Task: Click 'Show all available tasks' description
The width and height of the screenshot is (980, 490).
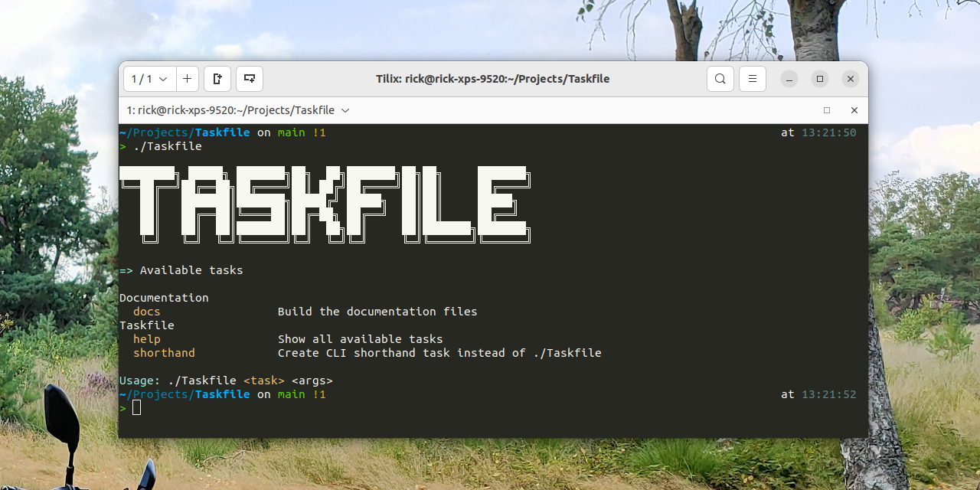Action: pyautogui.click(x=361, y=339)
